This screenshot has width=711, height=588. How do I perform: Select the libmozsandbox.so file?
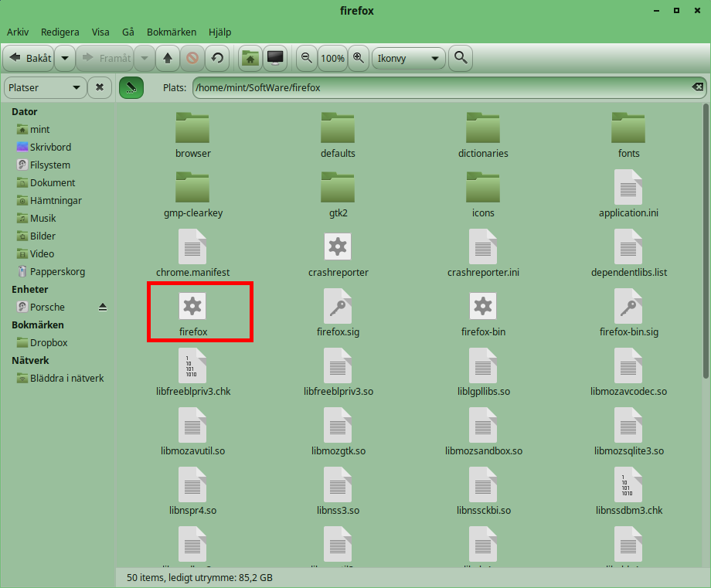[x=483, y=432]
